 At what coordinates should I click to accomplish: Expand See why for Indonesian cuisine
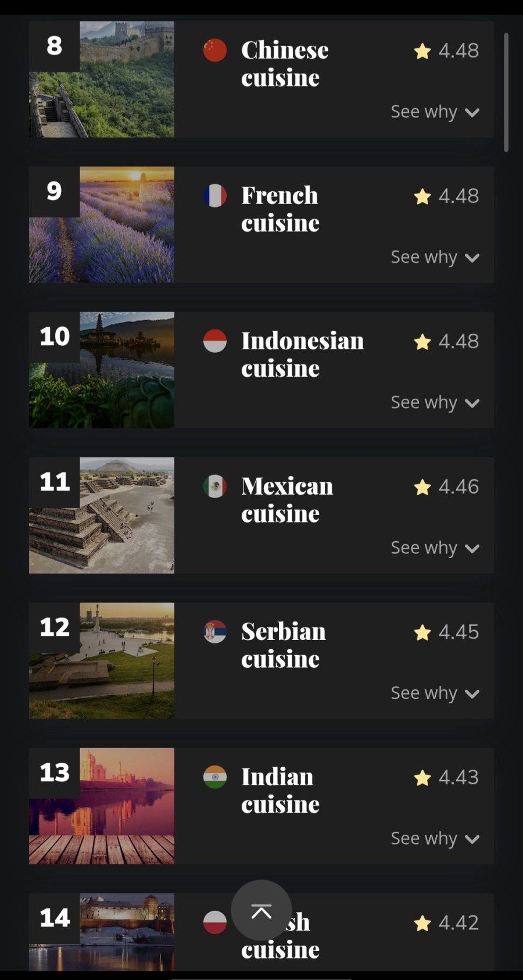[435, 402]
